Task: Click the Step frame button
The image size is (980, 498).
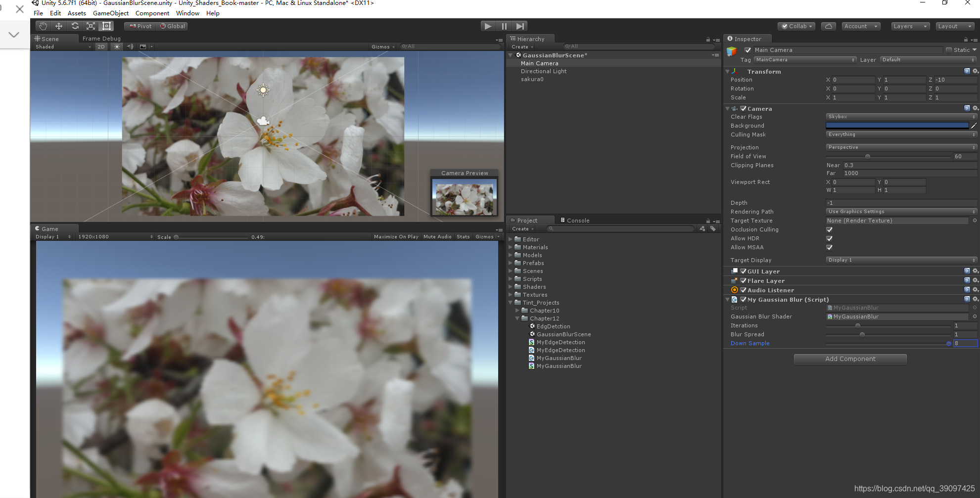Action: pos(520,26)
